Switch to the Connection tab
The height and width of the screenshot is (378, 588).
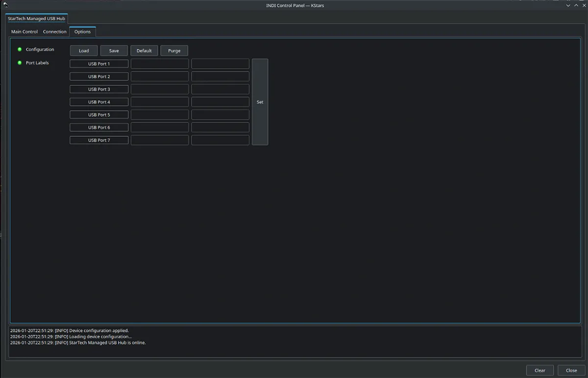[55, 32]
